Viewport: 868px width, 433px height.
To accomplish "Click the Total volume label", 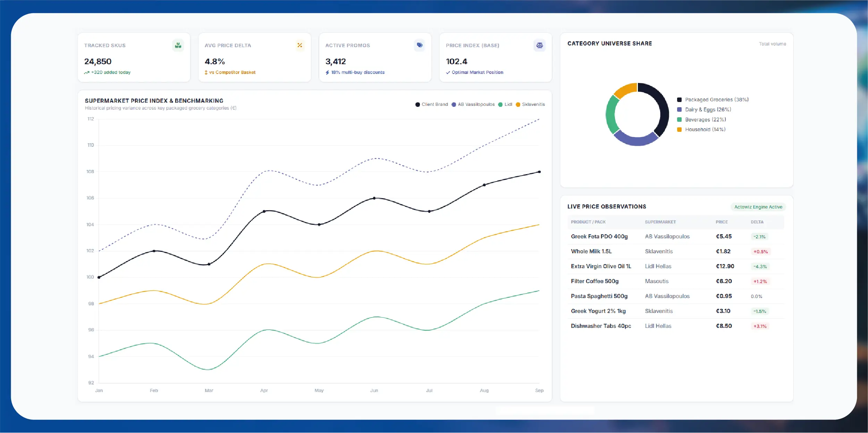I will 772,44.
